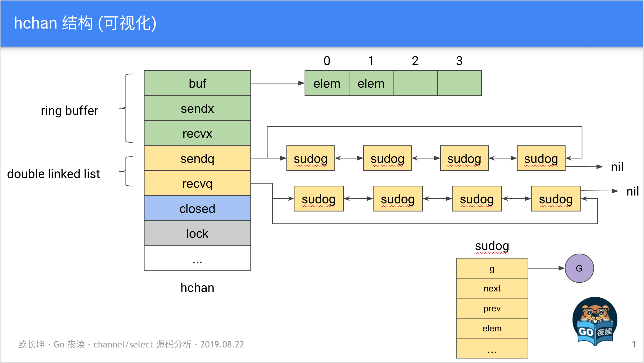Click the purple G circle
Image resolution: width=644 pixels, height=363 pixels.
[579, 268]
